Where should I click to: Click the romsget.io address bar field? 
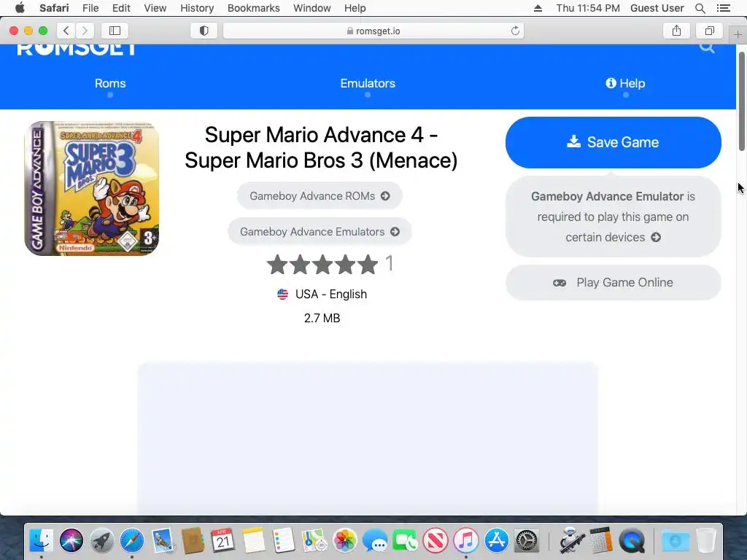(373, 31)
